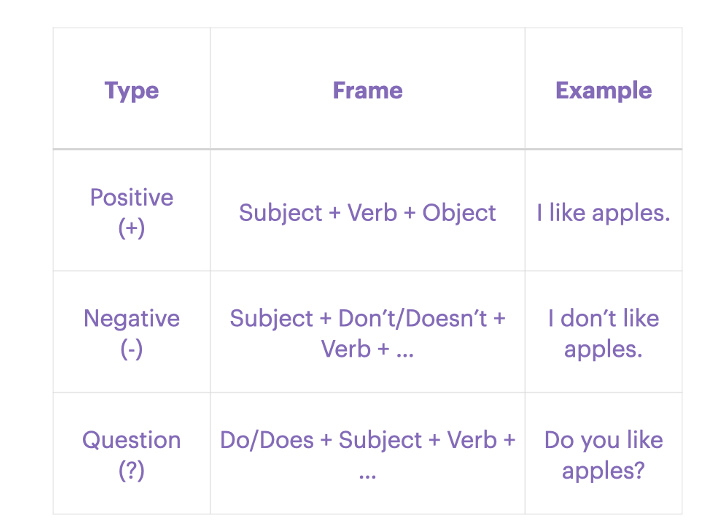The height and width of the screenshot is (524, 718).
Task: Click the (-) symbol under Negative
Action: click(131, 349)
